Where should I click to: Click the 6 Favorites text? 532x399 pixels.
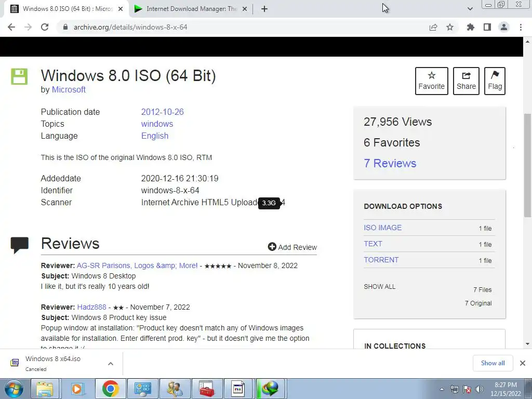tap(392, 142)
